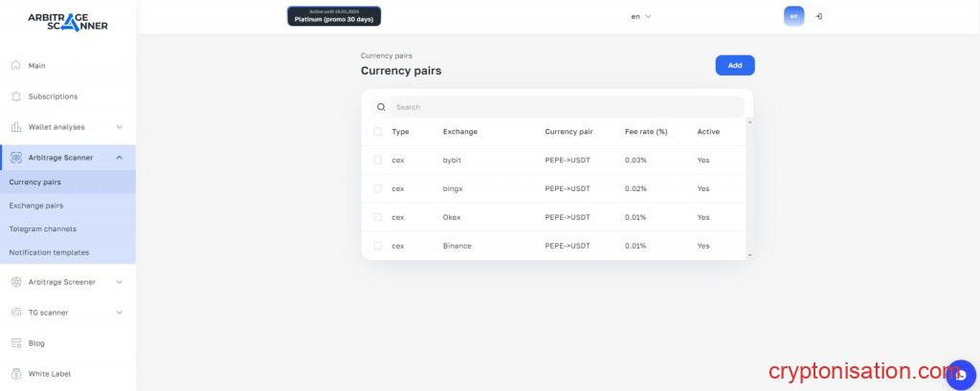980x391 pixels.
Task: Click the Wallet analyses chart icon
Action: point(15,127)
